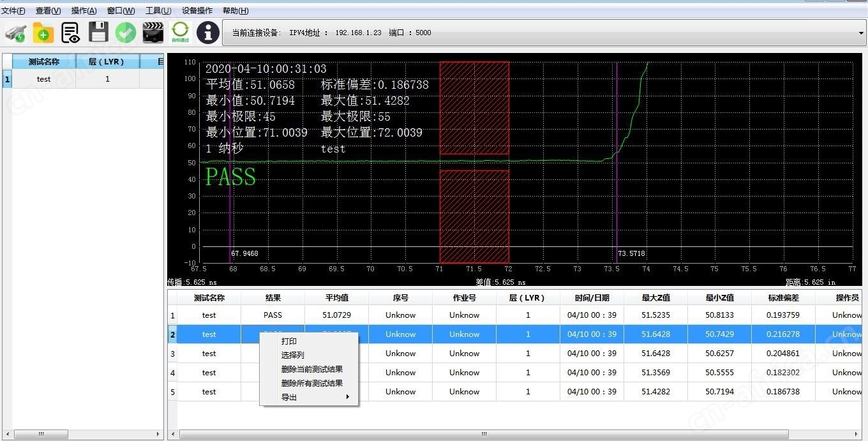
Task: Click min Z value 50.6257 cell
Action: (x=719, y=354)
